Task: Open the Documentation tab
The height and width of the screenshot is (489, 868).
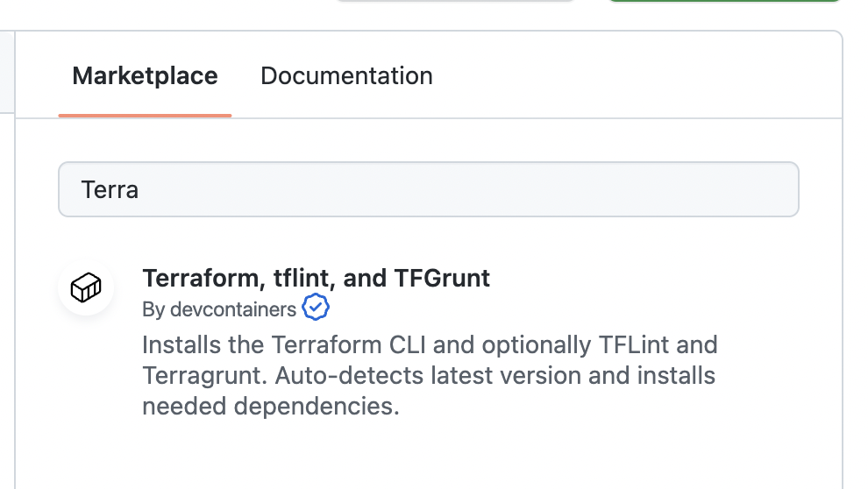Action: pos(346,76)
